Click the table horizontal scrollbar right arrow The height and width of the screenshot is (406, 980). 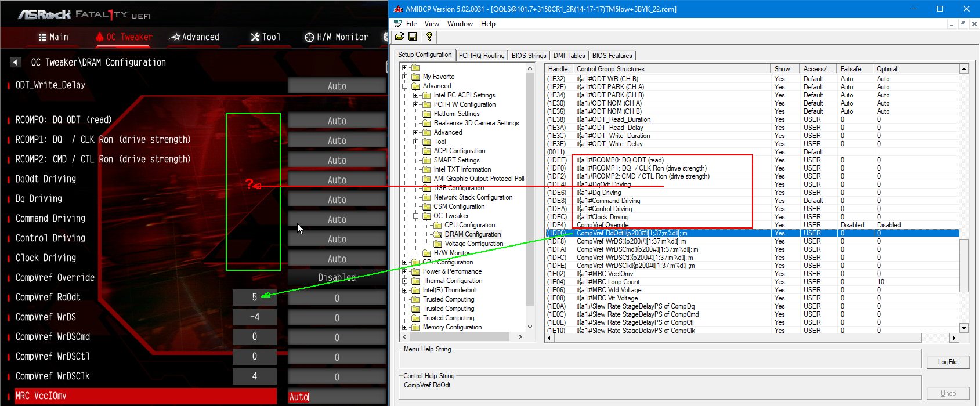pyautogui.click(x=954, y=338)
